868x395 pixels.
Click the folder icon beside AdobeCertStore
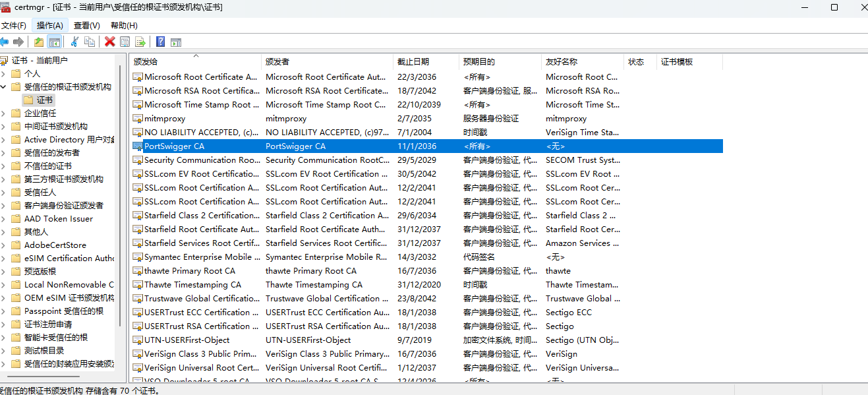coord(16,245)
